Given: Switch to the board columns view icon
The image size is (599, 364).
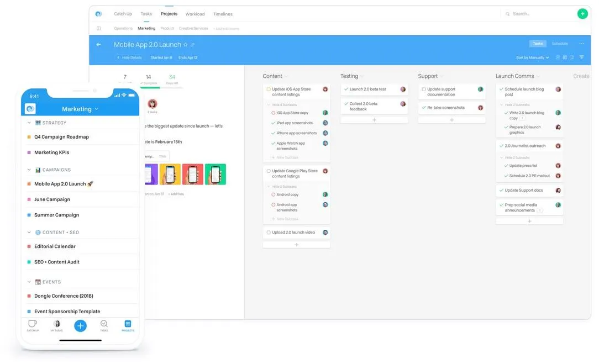Looking at the screenshot, I should pyautogui.click(x=565, y=57).
